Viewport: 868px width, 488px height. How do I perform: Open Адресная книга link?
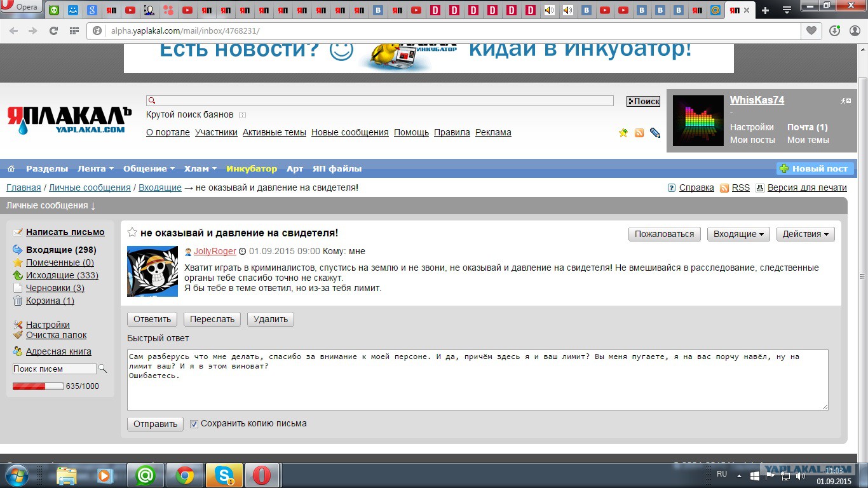[58, 351]
